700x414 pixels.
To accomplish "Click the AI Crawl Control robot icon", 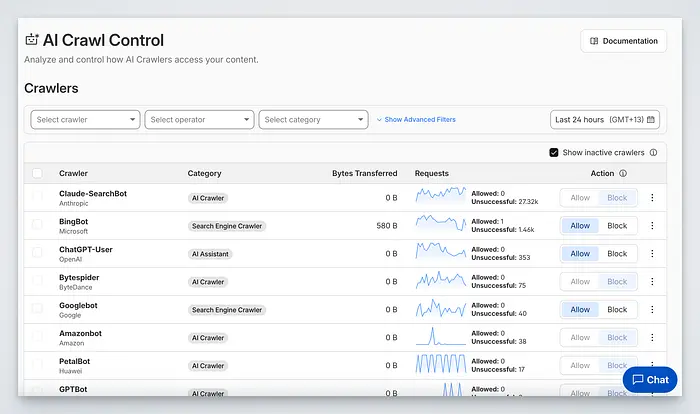I will (32, 40).
